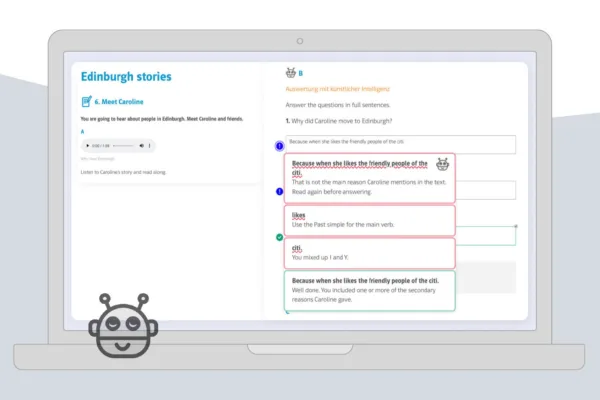Screen dimensions: 600x400
Task: Play the Caroline audio recording
Action: pyautogui.click(x=87, y=146)
